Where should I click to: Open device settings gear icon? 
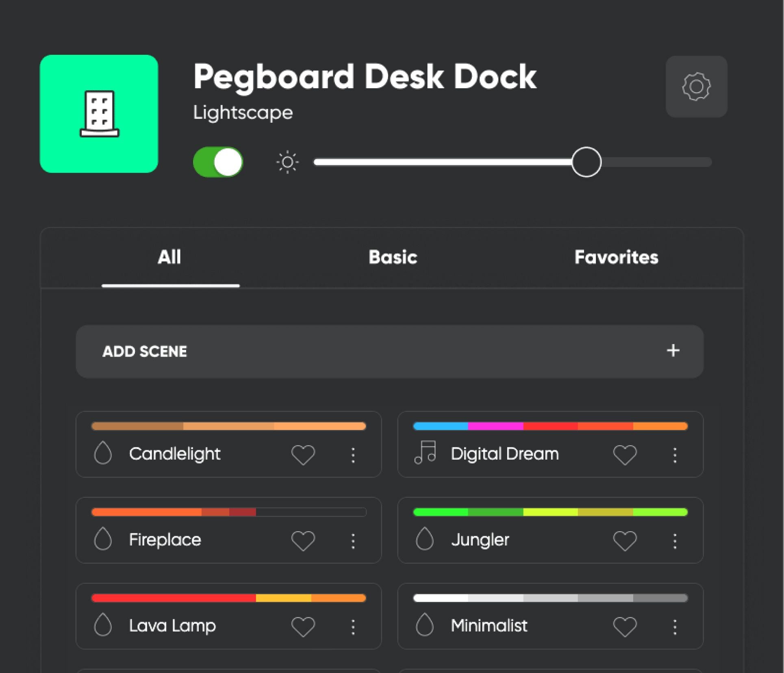point(696,87)
